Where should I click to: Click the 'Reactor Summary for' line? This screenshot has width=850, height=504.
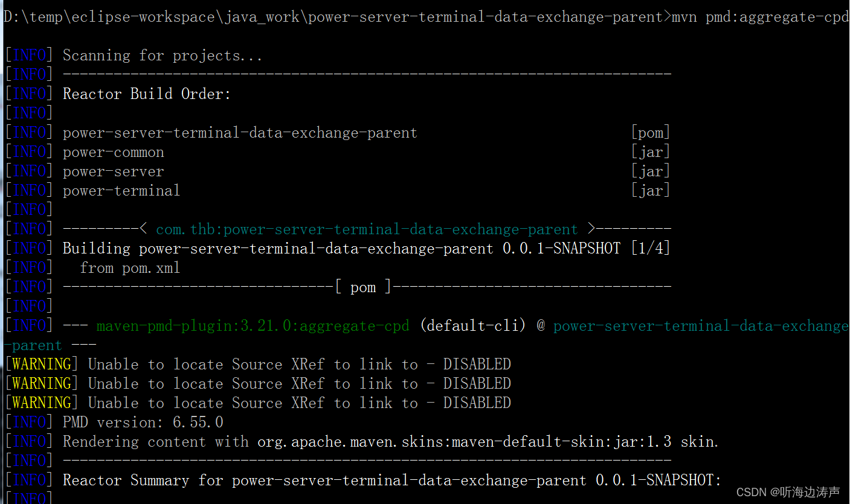point(392,480)
